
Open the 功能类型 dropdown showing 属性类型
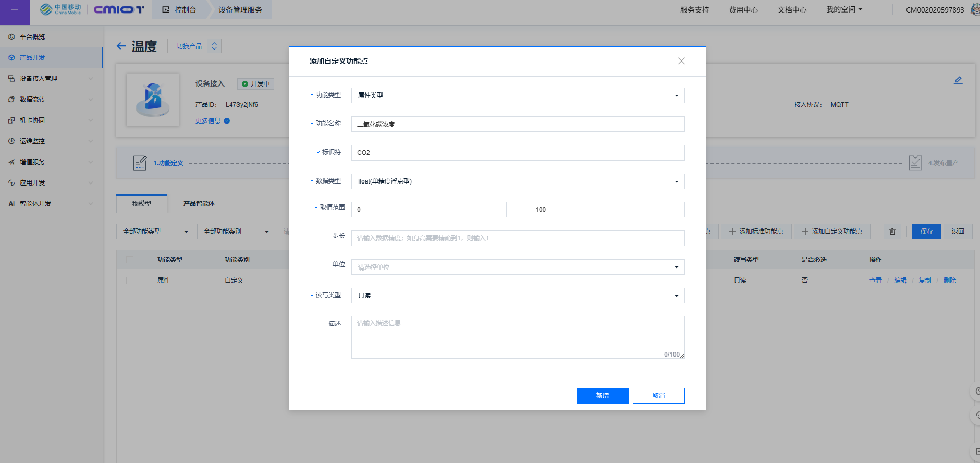(518, 95)
